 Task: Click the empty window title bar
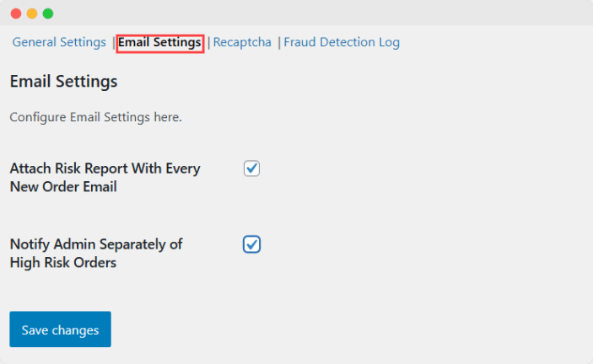[321, 13]
